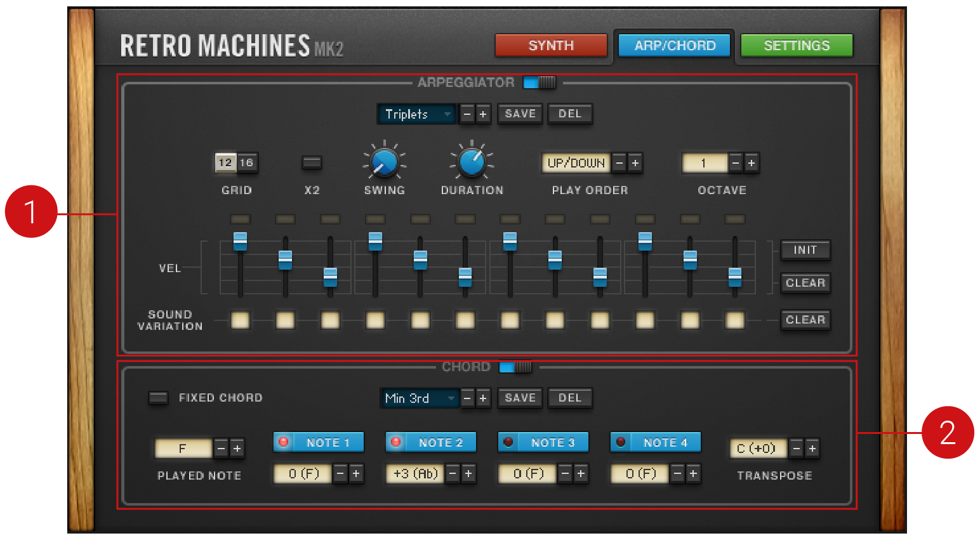Screen dimensions: 980x538
Task: Select grid value 16
Action: point(246,163)
